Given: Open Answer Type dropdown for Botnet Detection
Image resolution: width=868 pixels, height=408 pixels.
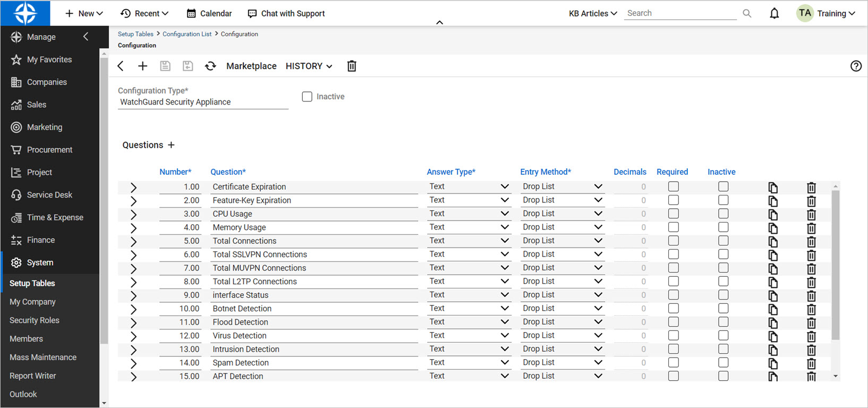Looking at the screenshot, I should pyautogui.click(x=504, y=309).
